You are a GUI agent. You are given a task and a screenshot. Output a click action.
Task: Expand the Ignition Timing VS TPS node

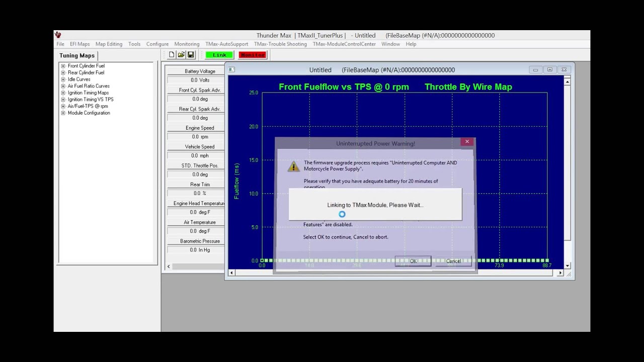click(63, 100)
